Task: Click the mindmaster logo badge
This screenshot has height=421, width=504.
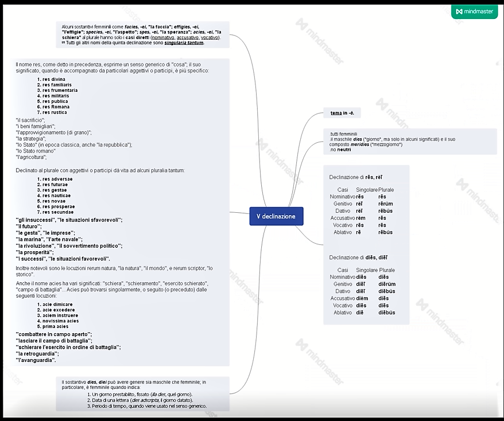Action: coord(474,11)
